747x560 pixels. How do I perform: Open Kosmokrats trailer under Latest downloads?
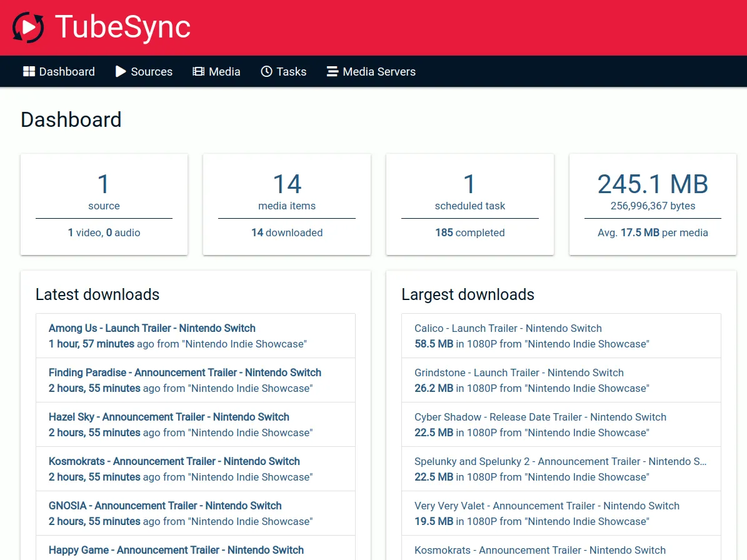[174, 461]
